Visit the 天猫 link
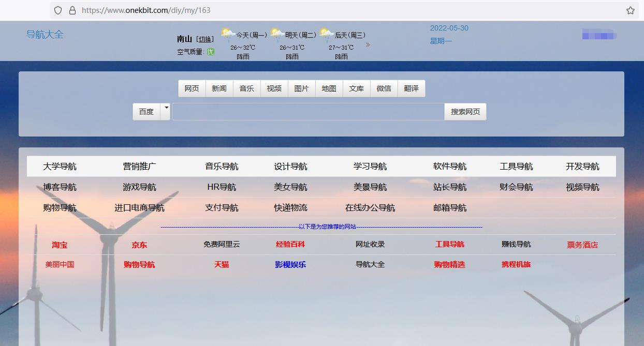The image size is (644, 346). [222, 265]
